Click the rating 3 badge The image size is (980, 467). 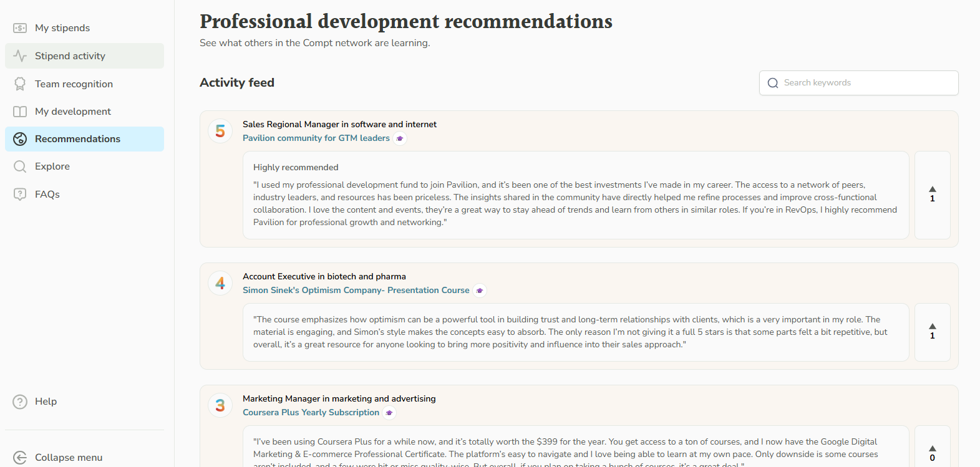220,406
